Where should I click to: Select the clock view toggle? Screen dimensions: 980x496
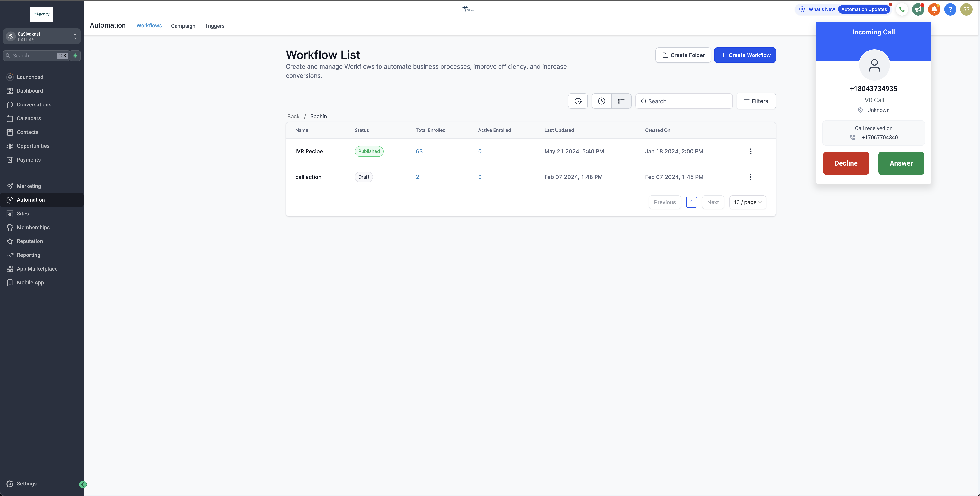coord(601,101)
